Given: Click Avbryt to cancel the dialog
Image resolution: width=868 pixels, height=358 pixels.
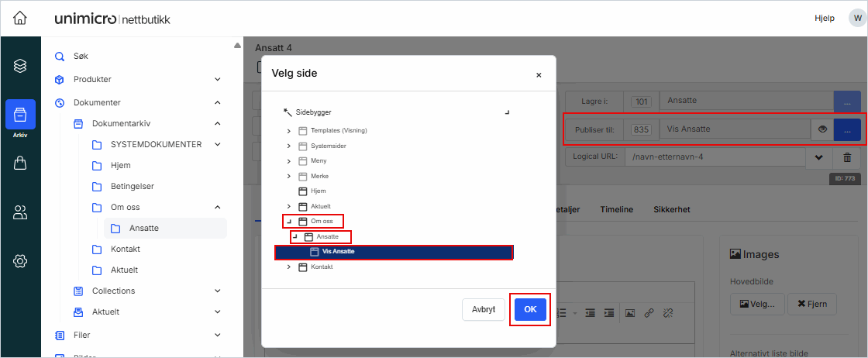Looking at the screenshot, I should (483, 308).
